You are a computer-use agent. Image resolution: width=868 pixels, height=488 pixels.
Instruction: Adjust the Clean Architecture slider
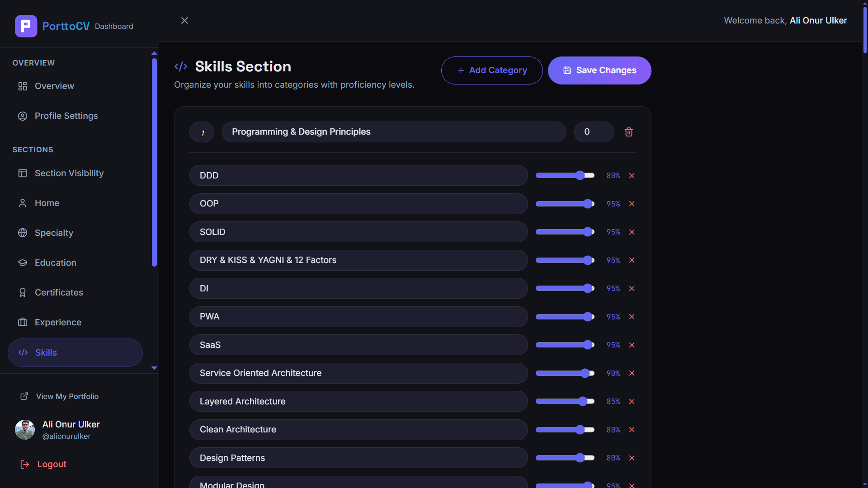click(565, 430)
